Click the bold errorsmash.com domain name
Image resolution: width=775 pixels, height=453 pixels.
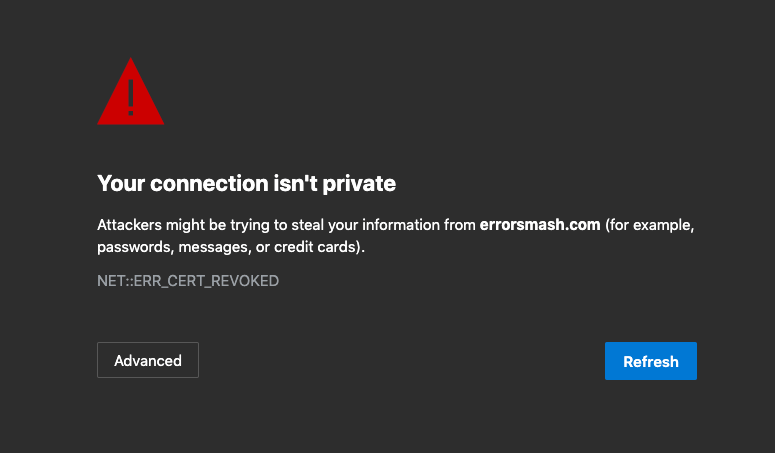[x=540, y=225]
